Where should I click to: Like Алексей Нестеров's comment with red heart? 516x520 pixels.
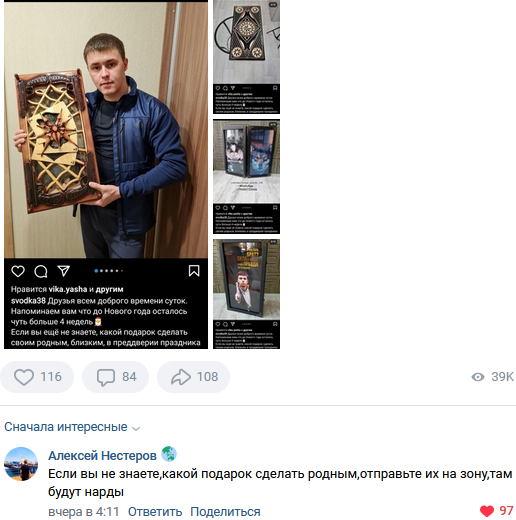pos(487,511)
